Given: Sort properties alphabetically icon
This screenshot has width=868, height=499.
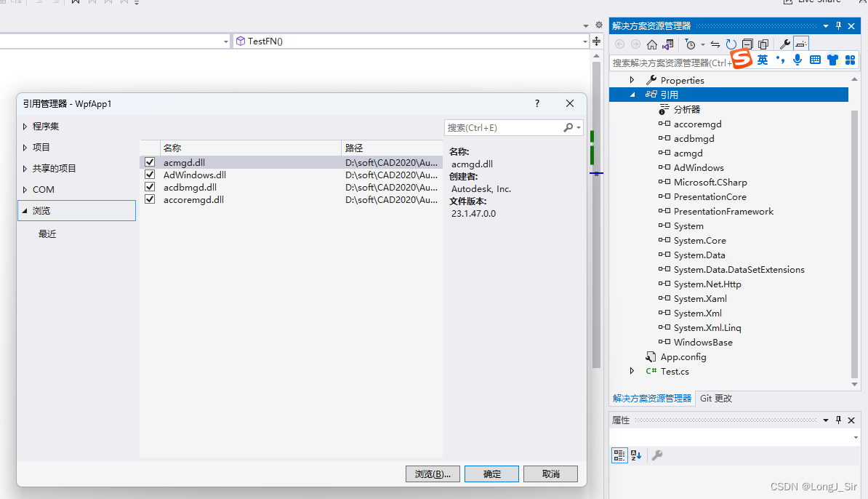Looking at the screenshot, I should 636,455.
